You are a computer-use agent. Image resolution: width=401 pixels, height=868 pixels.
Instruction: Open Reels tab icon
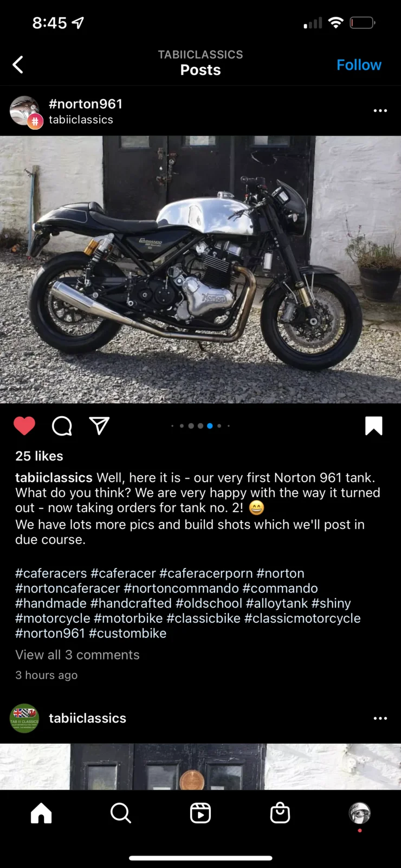pos(200,813)
